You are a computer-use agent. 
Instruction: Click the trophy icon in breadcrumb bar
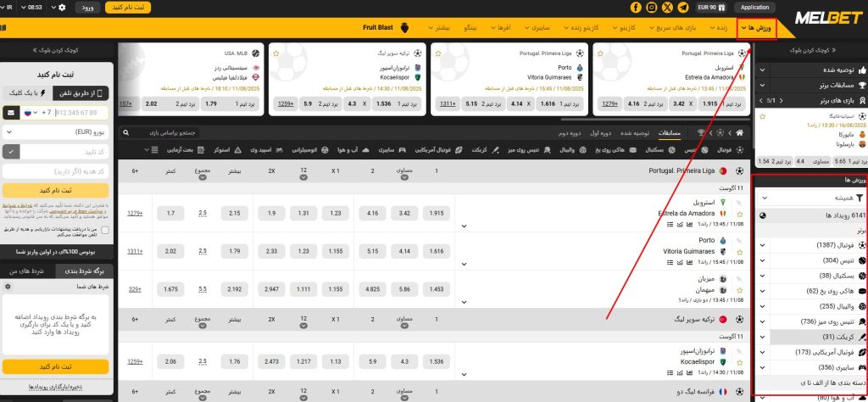(701, 133)
